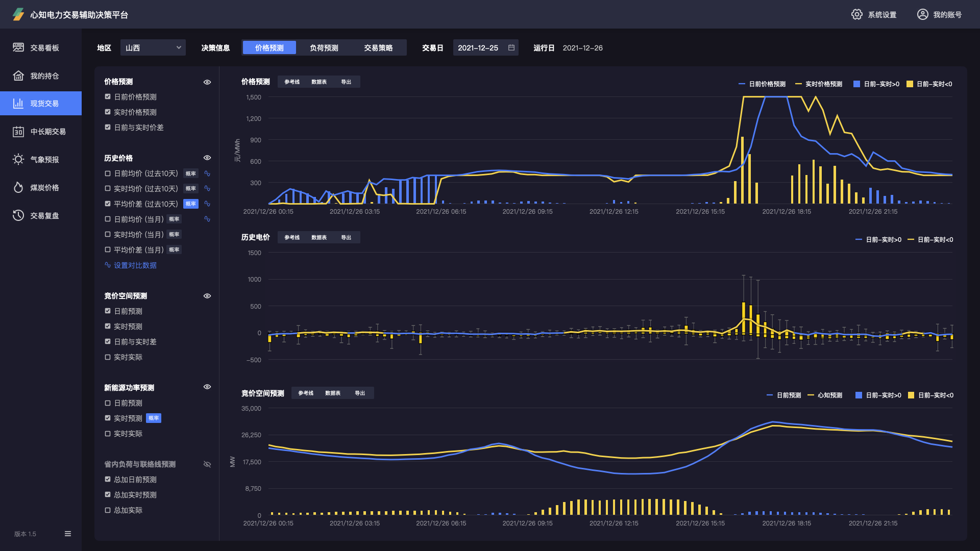Open the 交易看板 dashboard sidebar icon
The image size is (980, 551).
[x=18, y=47]
